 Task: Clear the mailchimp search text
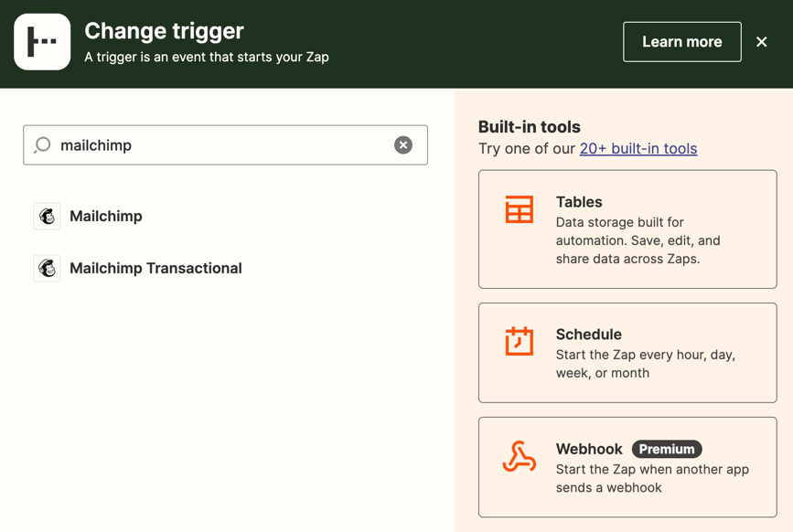[x=403, y=145]
